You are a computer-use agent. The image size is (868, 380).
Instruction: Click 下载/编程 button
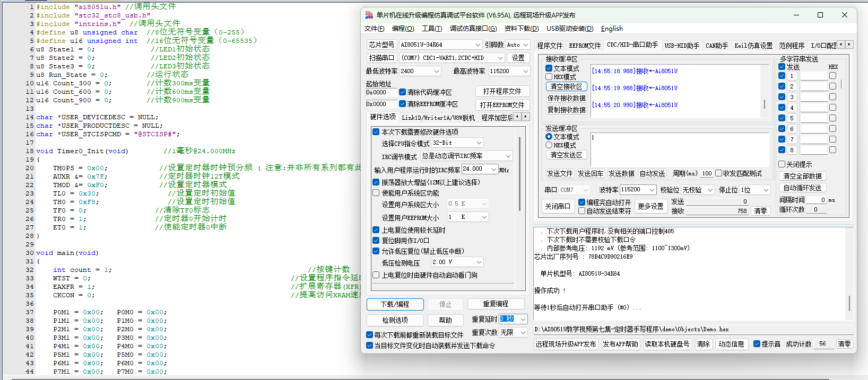395,304
